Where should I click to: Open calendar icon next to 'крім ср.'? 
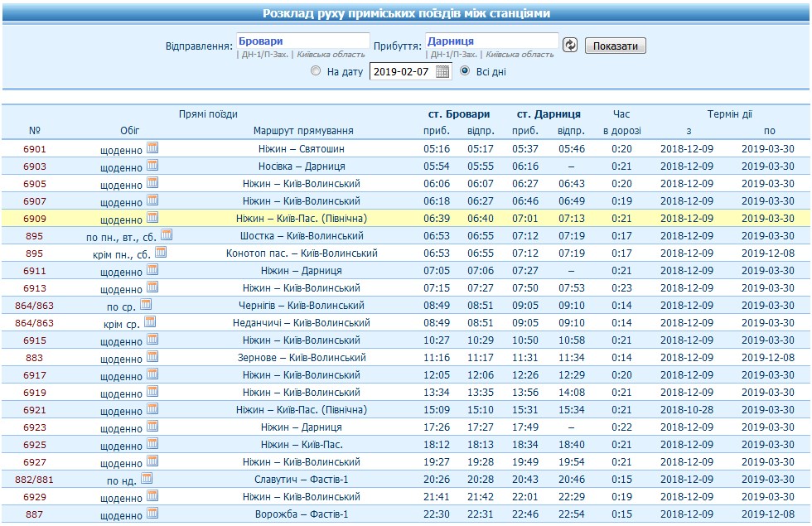[x=150, y=321]
